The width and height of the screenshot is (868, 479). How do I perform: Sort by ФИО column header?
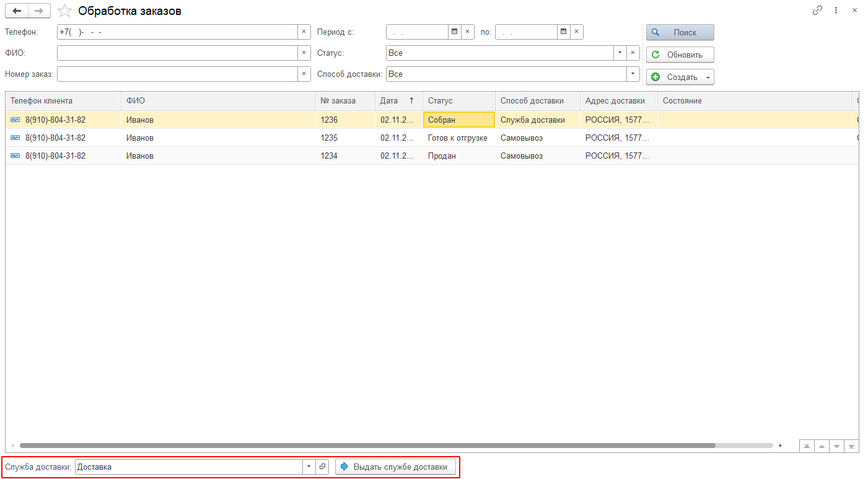tap(218, 100)
